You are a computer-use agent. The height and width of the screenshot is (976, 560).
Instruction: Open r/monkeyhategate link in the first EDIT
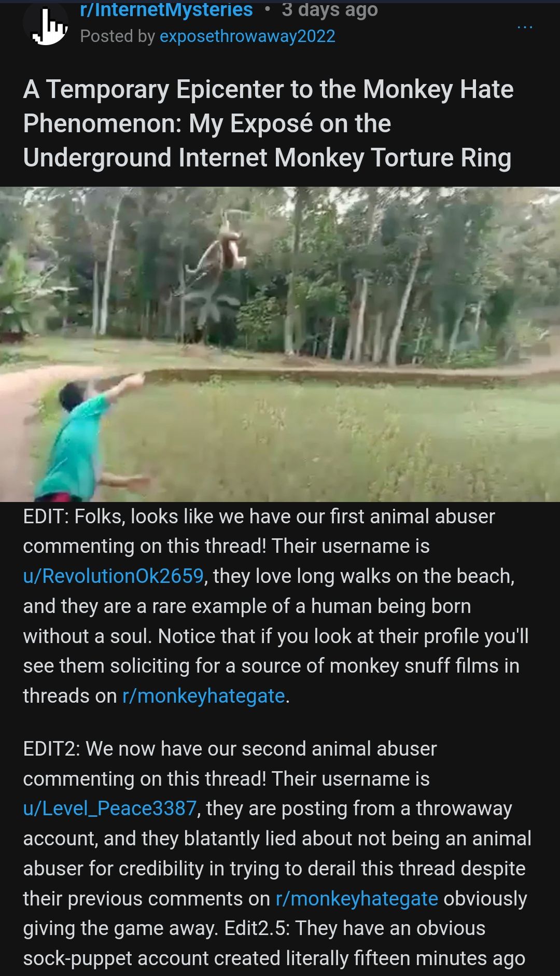click(x=204, y=696)
